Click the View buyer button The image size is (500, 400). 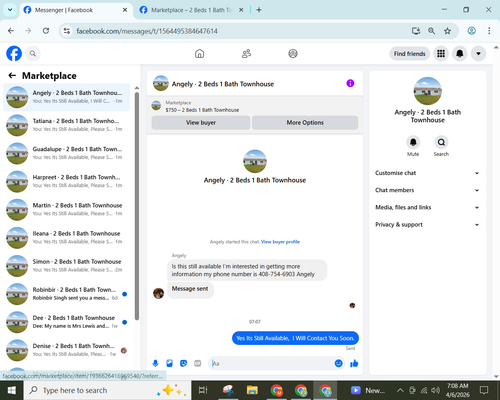click(x=201, y=122)
